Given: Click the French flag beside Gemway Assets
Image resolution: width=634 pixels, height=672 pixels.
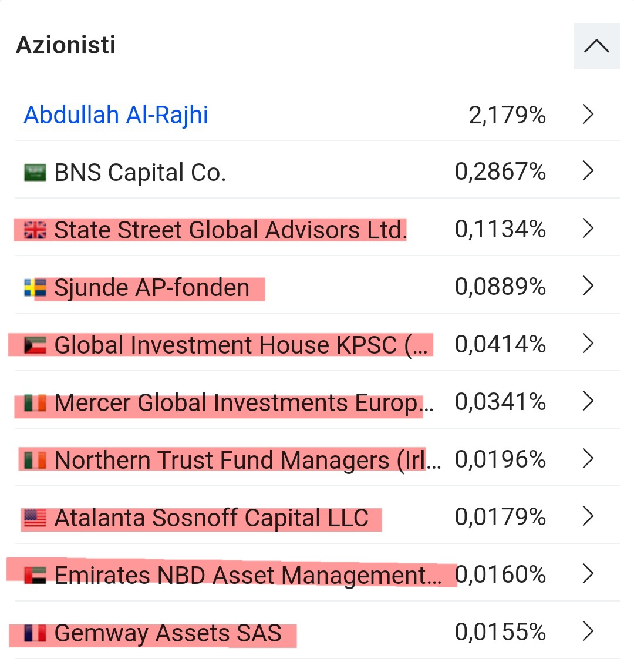Looking at the screenshot, I should pos(35,633).
